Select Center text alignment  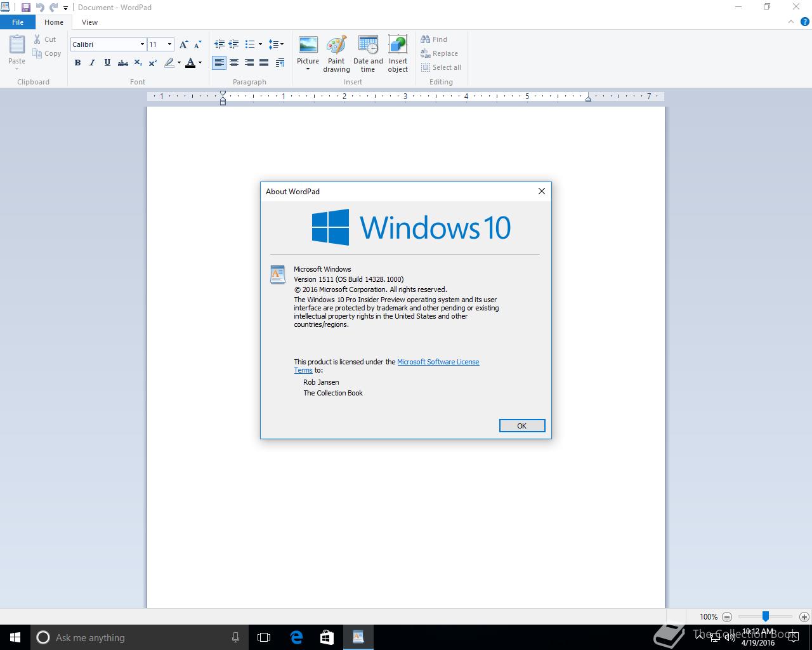point(234,63)
